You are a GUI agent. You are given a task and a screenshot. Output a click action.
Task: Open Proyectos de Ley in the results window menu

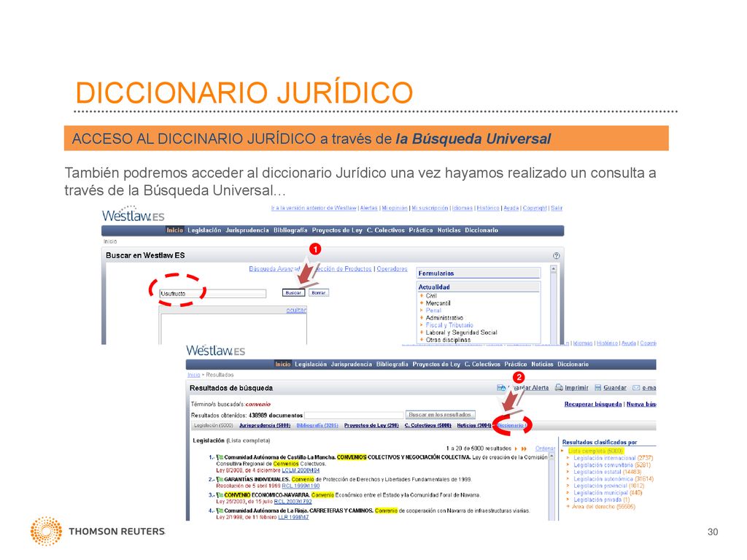click(436, 365)
